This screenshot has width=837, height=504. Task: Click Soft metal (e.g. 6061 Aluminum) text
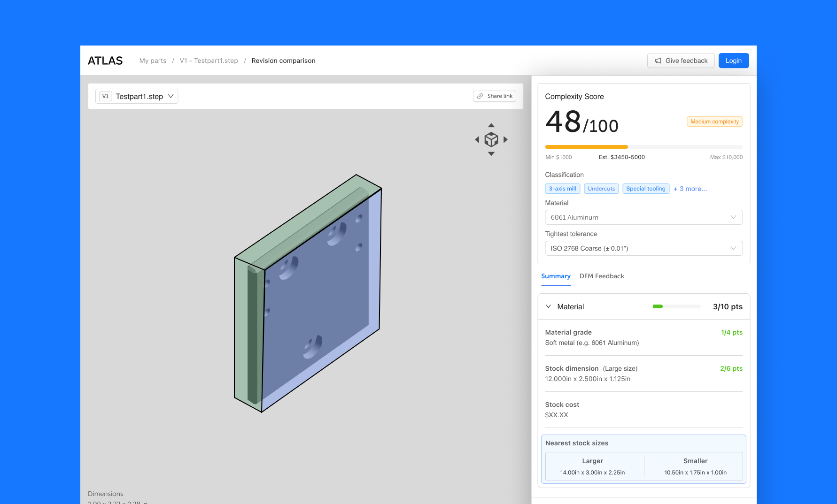[x=592, y=343]
